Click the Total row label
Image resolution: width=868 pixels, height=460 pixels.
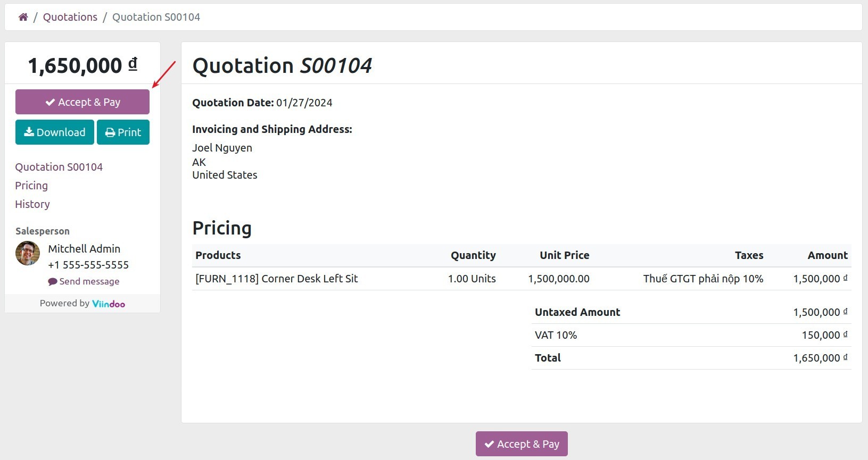[x=548, y=358]
